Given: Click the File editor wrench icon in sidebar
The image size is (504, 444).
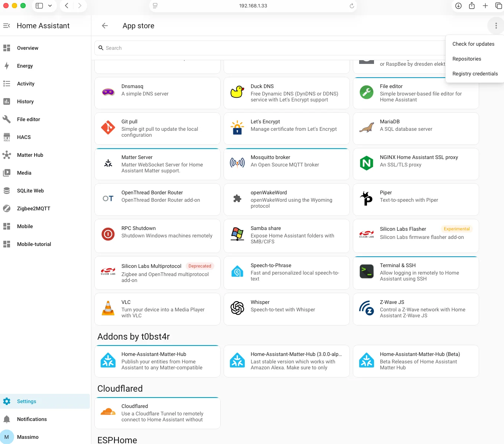Looking at the screenshot, I should (7, 119).
